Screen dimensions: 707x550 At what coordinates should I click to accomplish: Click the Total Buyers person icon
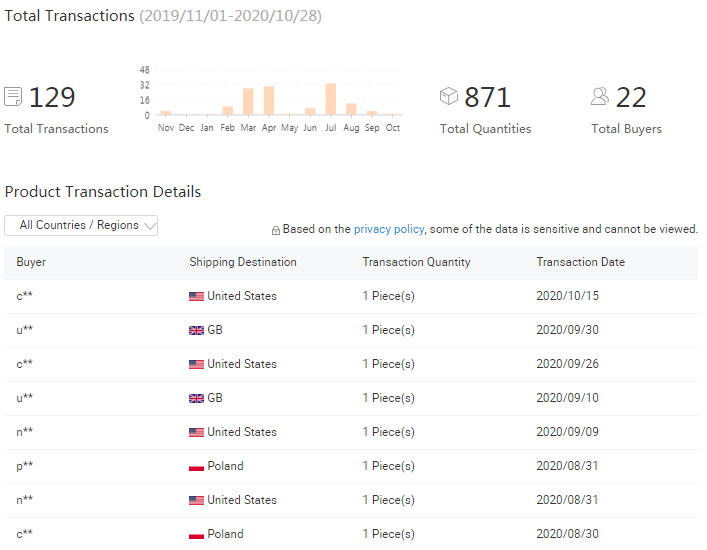600,96
